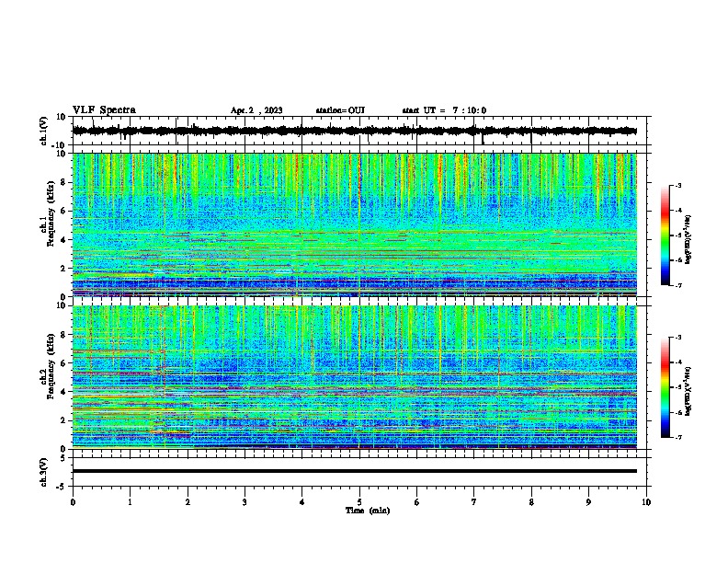Click the time axis tick label '0'
This screenshot has height=563, width=728.
[73, 502]
